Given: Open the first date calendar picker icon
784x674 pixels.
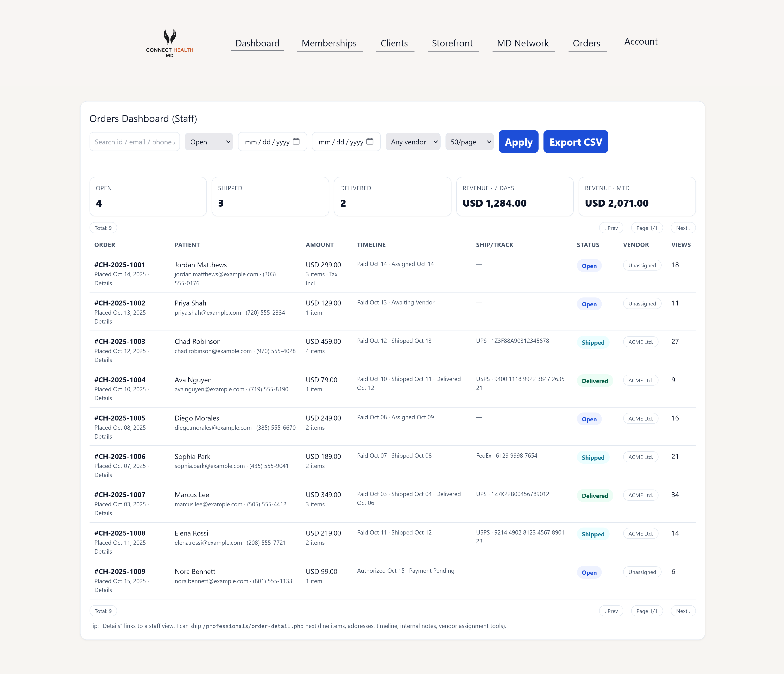Looking at the screenshot, I should pos(296,142).
